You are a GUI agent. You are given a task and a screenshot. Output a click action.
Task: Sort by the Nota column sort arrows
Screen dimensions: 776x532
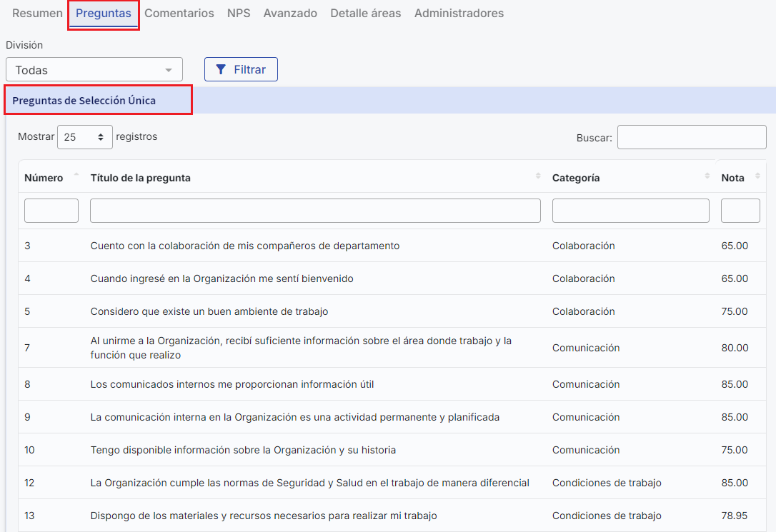point(758,176)
